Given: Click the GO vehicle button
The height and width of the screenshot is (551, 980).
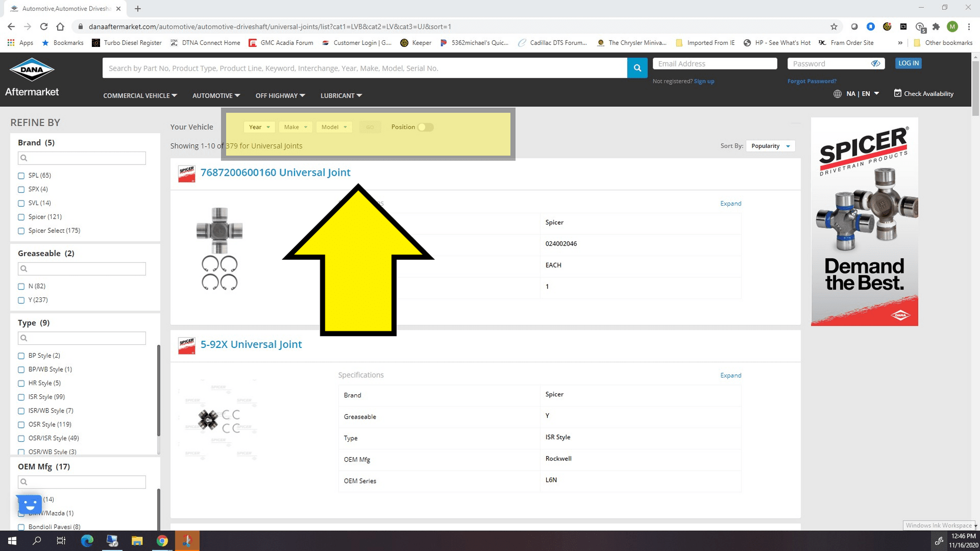Looking at the screenshot, I should coord(370,127).
